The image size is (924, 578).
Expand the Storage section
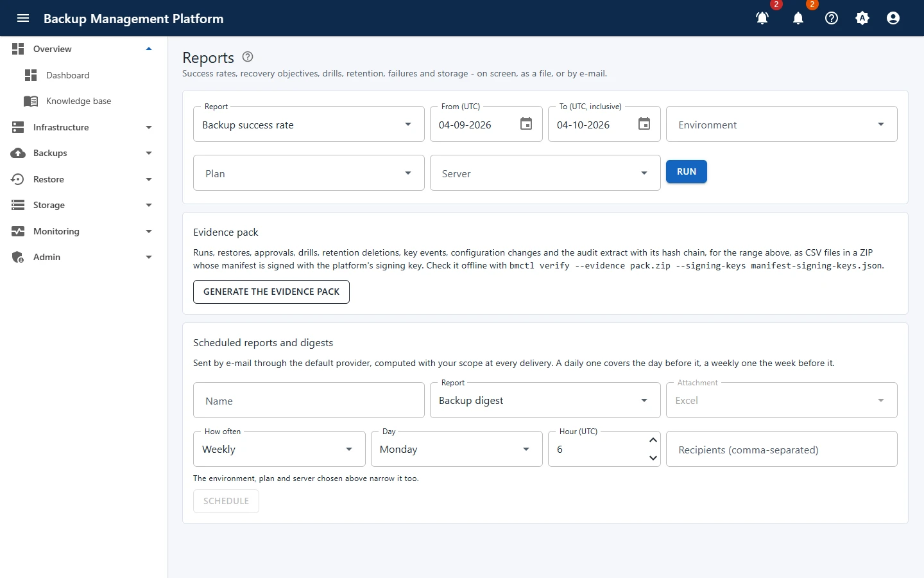click(149, 205)
